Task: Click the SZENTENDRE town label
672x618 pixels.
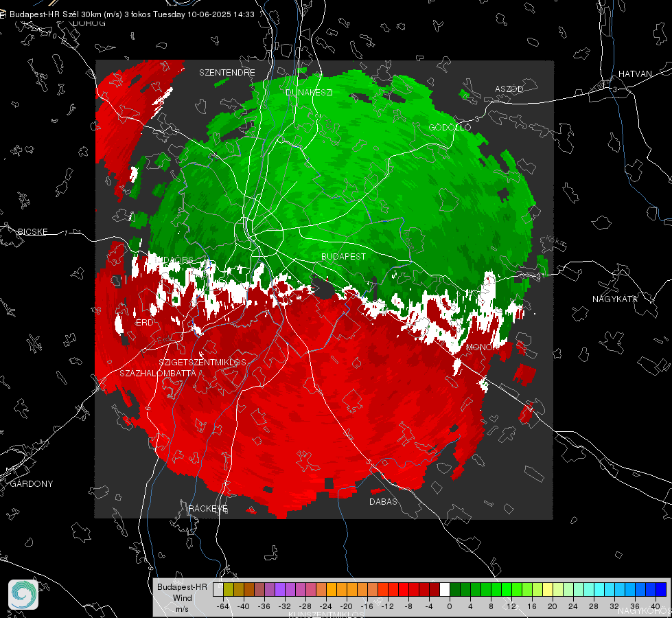Action: click(x=227, y=73)
